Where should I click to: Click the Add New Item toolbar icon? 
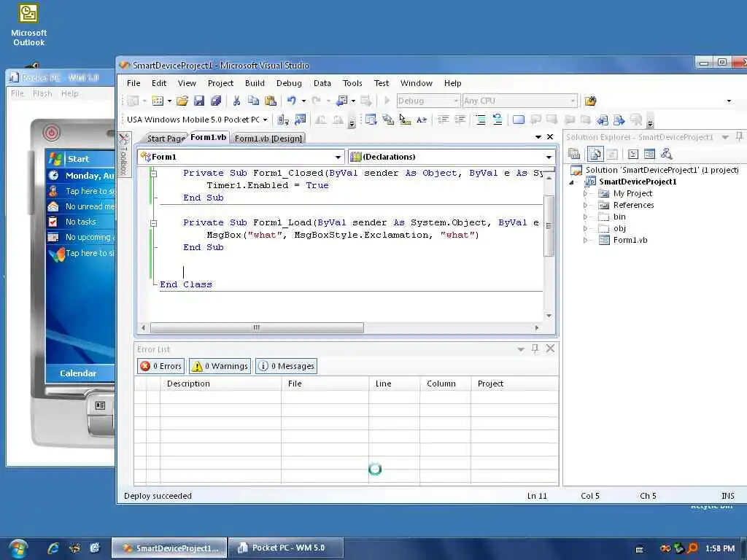158,101
